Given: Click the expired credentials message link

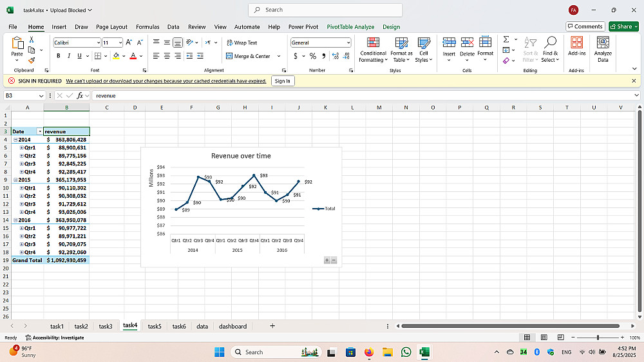Looking at the screenshot, I should point(166,81).
